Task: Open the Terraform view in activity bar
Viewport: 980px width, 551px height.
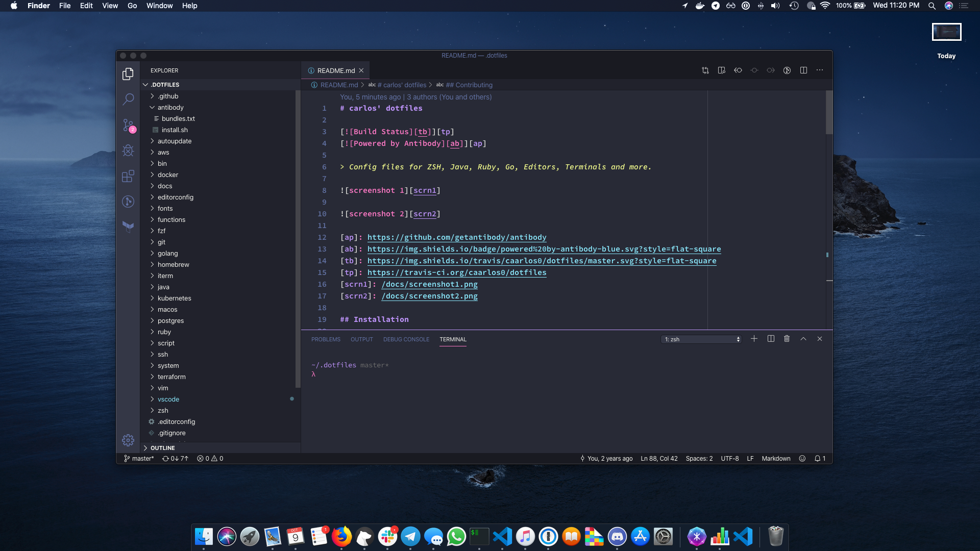Action: click(x=128, y=227)
